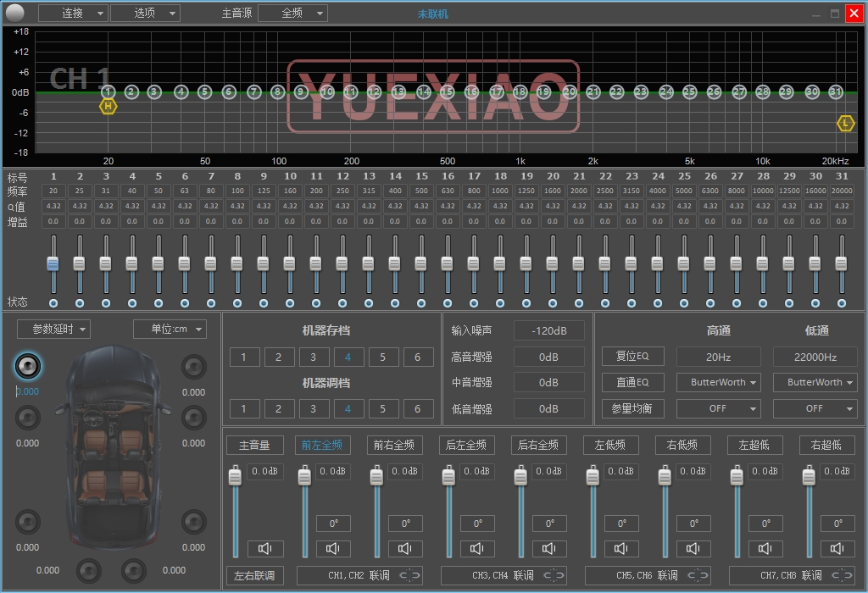Select the 右超低 channel tab
868x593 pixels.
pyautogui.click(x=826, y=445)
